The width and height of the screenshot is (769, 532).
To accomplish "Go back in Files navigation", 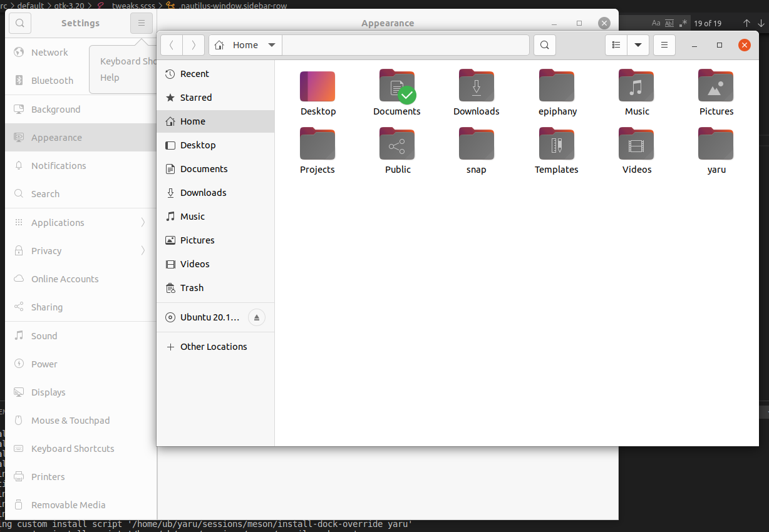I will pyautogui.click(x=172, y=45).
